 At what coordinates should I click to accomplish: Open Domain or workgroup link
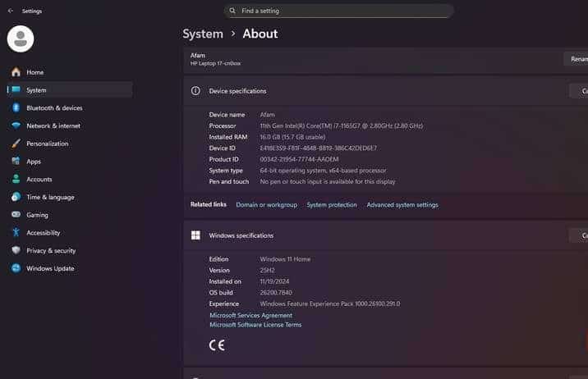click(x=267, y=205)
